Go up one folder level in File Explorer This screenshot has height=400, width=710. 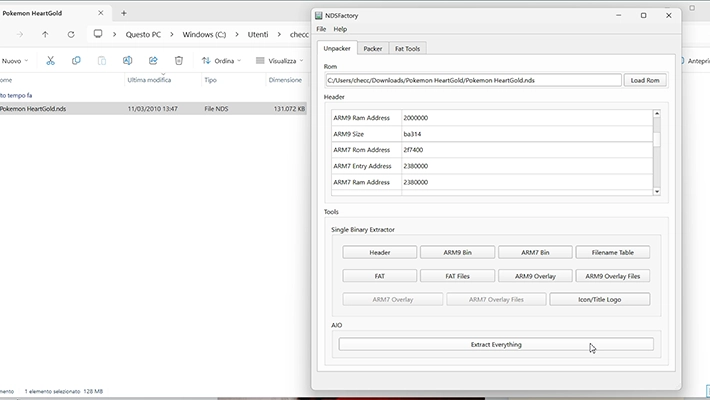[45, 34]
